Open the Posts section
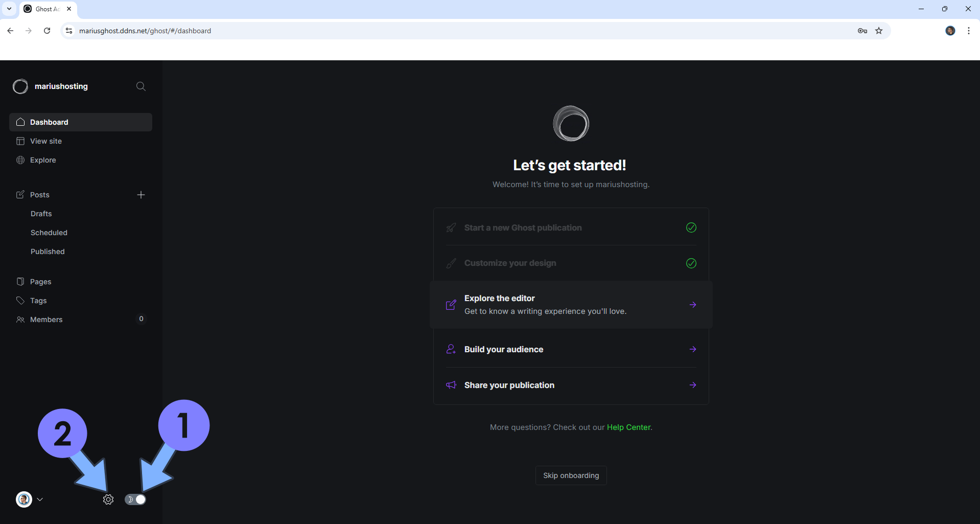This screenshot has width=980, height=524. 40,195
